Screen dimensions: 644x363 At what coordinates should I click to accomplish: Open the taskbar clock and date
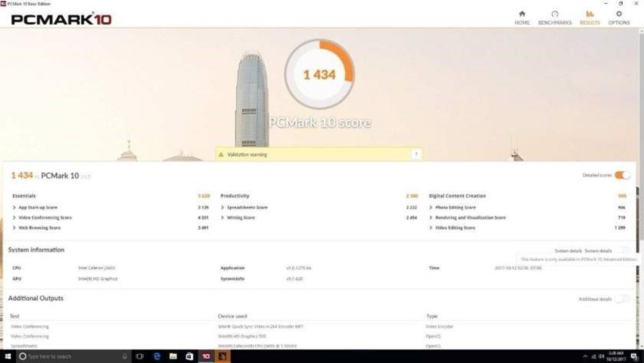click(616, 356)
